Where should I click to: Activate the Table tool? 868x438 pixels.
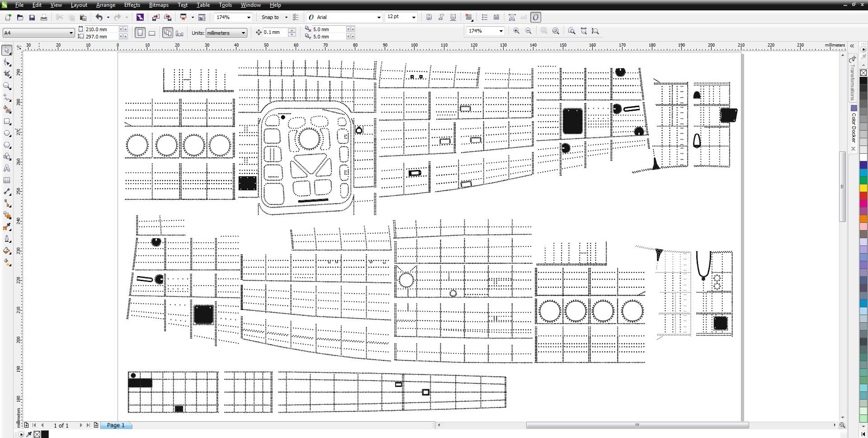pos(7,180)
